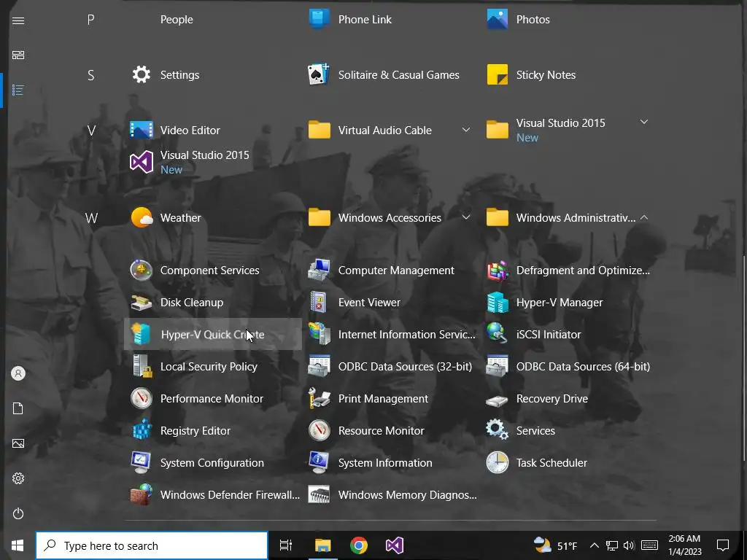Open Internet Information Services Manager
This screenshot has height=560, width=747.
391,334
